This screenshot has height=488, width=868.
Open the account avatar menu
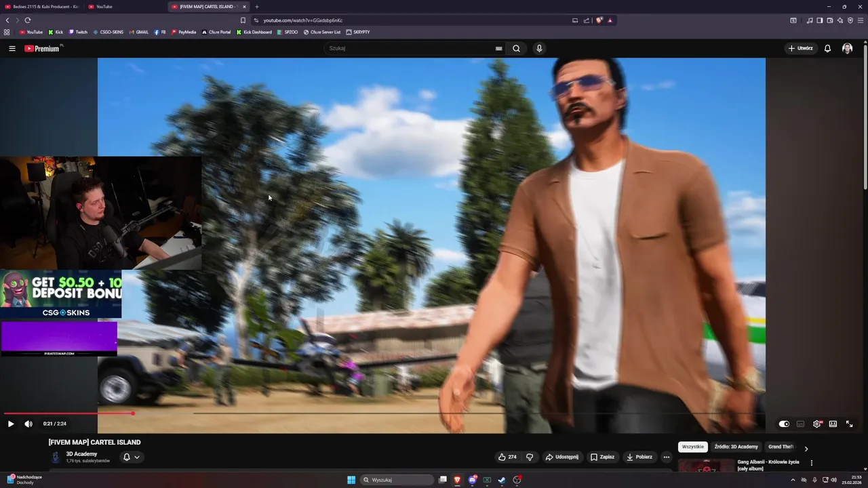(x=847, y=48)
